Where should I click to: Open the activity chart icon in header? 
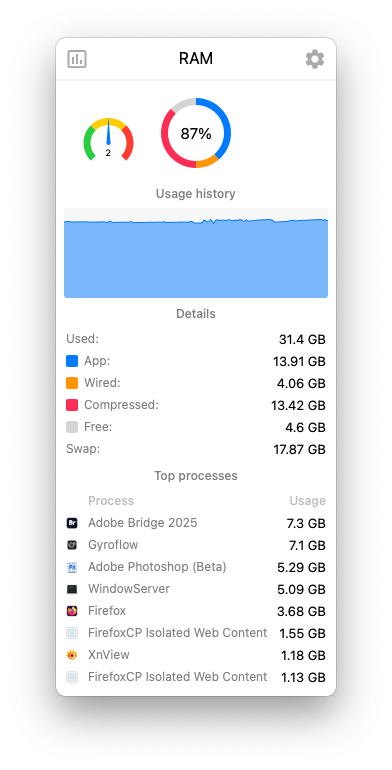click(77, 59)
